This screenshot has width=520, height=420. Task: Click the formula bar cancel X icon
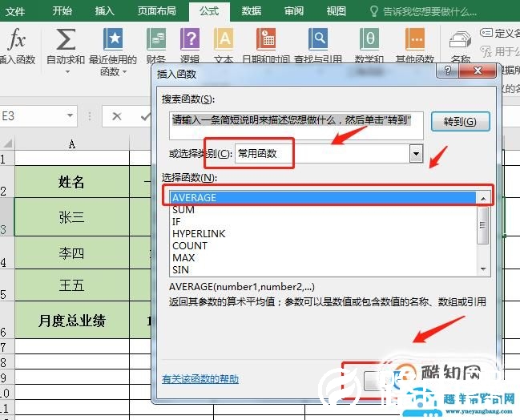tap(117, 116)
